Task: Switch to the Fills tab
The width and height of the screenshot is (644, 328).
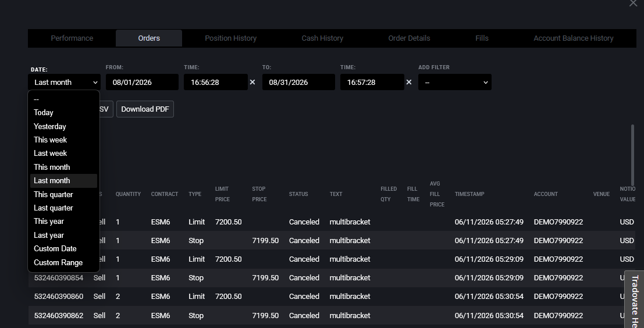Action: (482, 38)
